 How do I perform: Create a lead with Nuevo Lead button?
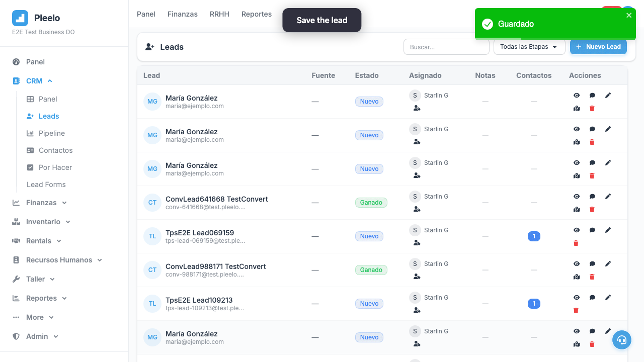tap(598, 47)
